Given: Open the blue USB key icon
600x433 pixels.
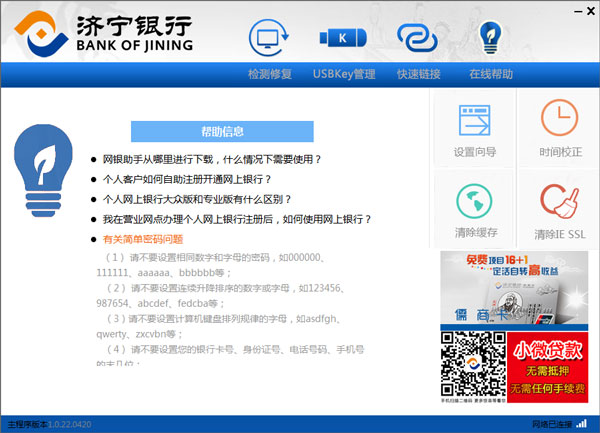Looking at the screenshot, I should pos(343,38).
